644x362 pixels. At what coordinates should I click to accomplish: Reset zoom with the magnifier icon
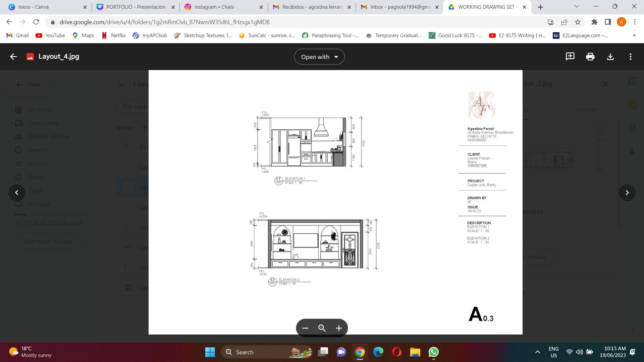point(322,328)
